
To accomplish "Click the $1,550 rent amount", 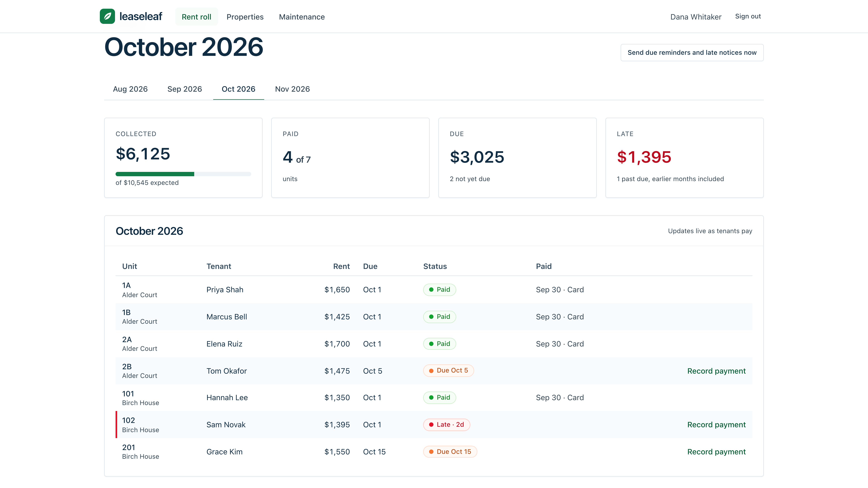I will point(337,452).
